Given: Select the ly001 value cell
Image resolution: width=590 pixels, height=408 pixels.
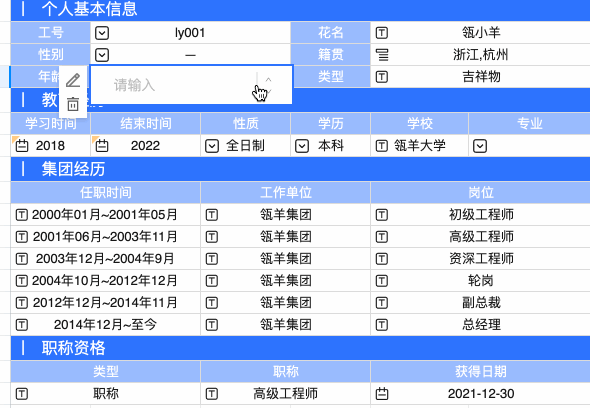Looking at the screenshot, I should tap(190, 33).
